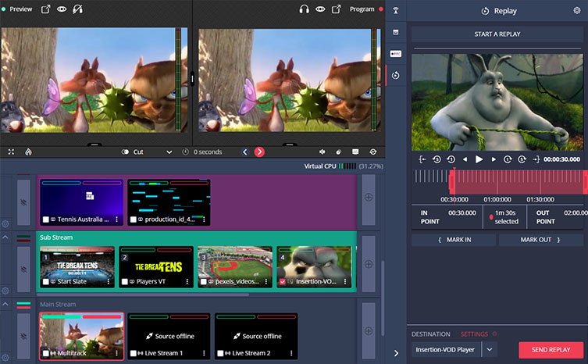The image size is (588, 364).
Task: Collapse the Main Stream section
Action: coord(5,304)
